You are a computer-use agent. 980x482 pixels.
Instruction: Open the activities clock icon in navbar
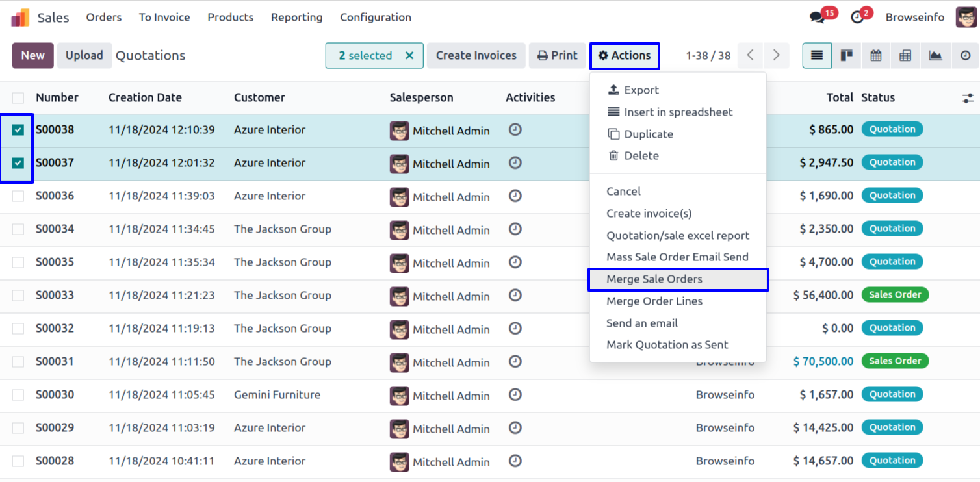coord(857,18)
